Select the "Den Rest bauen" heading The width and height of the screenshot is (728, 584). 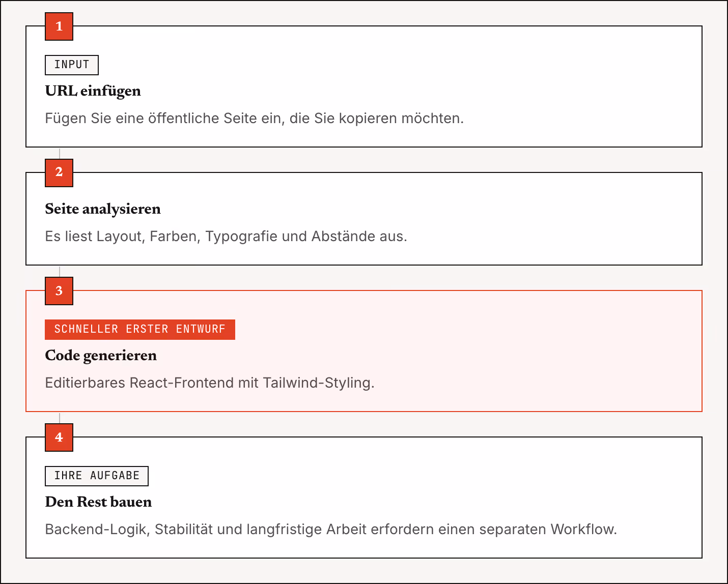(98, 502)
